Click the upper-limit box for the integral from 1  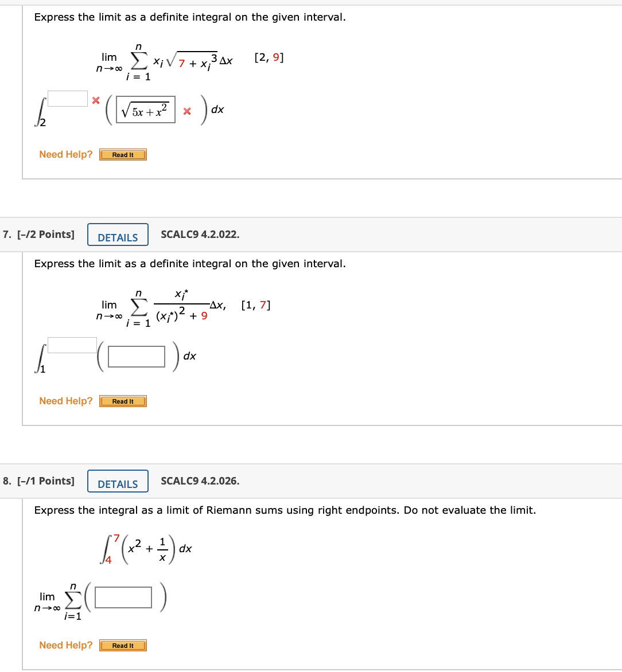pos(72,344)
